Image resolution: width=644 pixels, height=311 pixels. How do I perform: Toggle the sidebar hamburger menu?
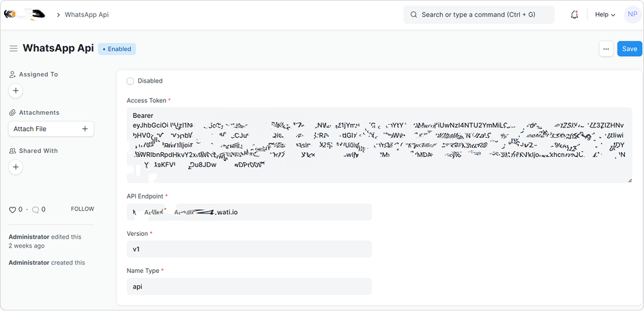click(x=14, y=49)
